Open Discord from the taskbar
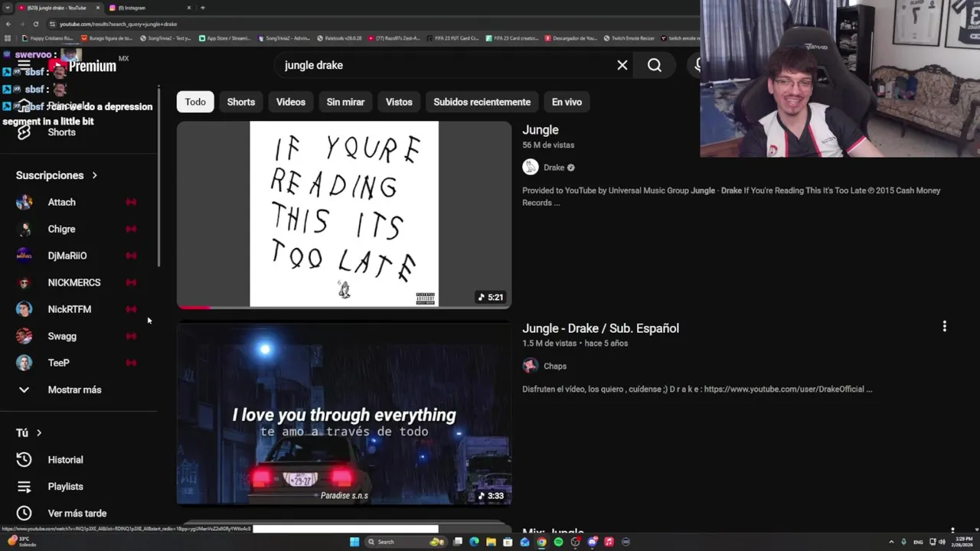The image size is (980, 551). click(592, 542)
